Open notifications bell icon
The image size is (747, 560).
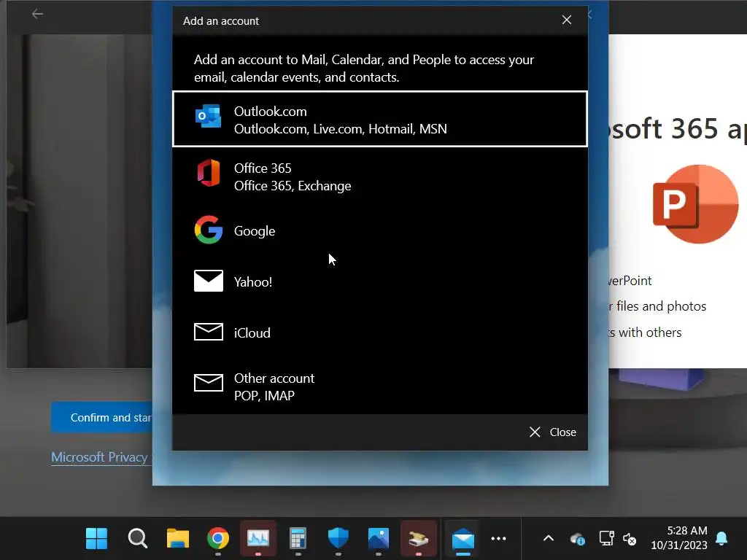click(721, 539)
